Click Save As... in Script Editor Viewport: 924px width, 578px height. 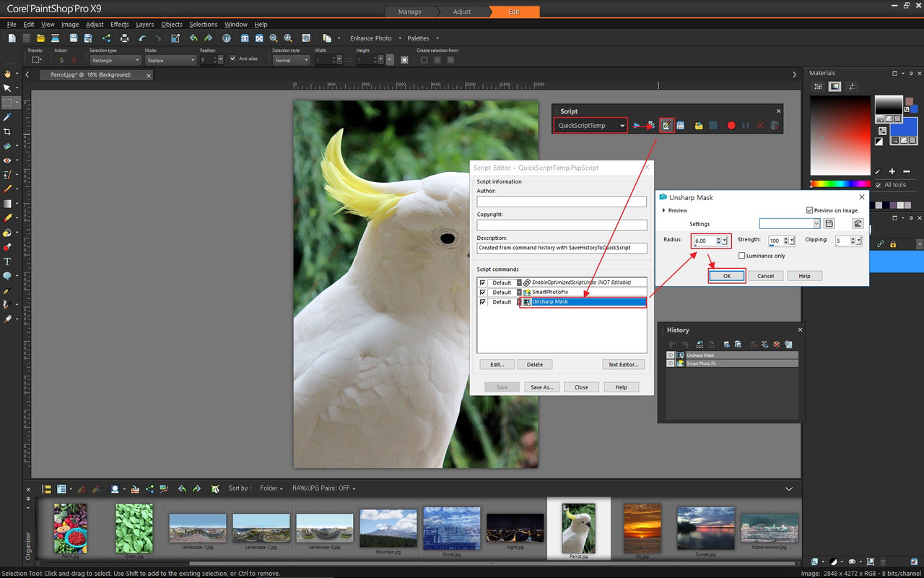[542, 387]
